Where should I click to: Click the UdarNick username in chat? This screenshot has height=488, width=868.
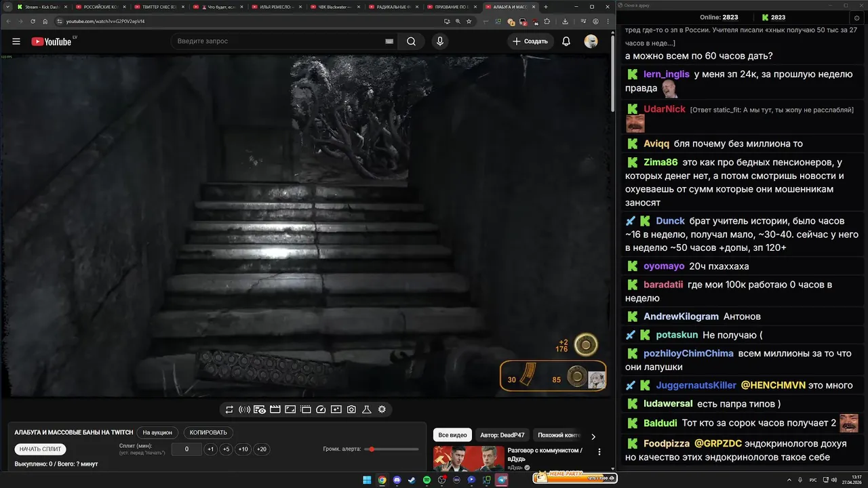point(665,109)
